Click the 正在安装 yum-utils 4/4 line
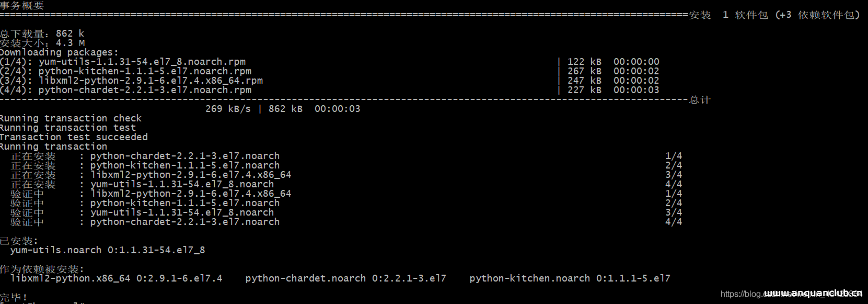Viewport: 868px width, 304px height. coord(346,184)
